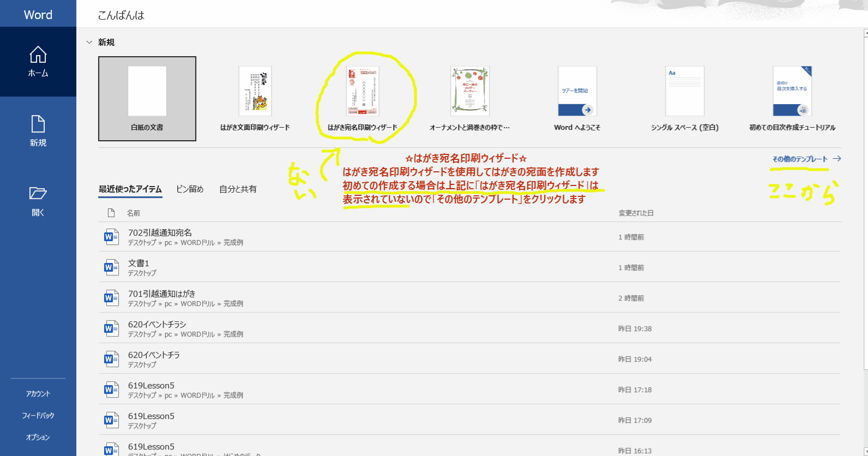Switch to the ピン留め tab
Viewport: 868px width, 456px height.
pos(190,189)
